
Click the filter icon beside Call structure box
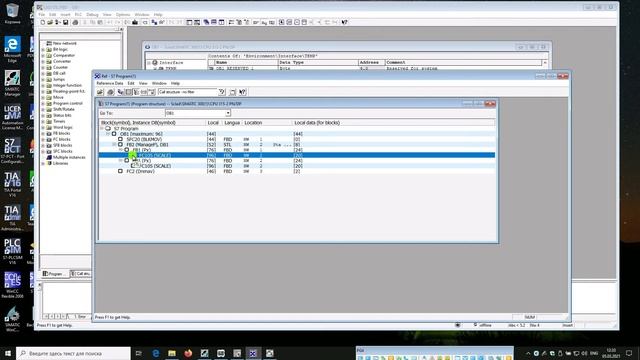click(222, 92)
